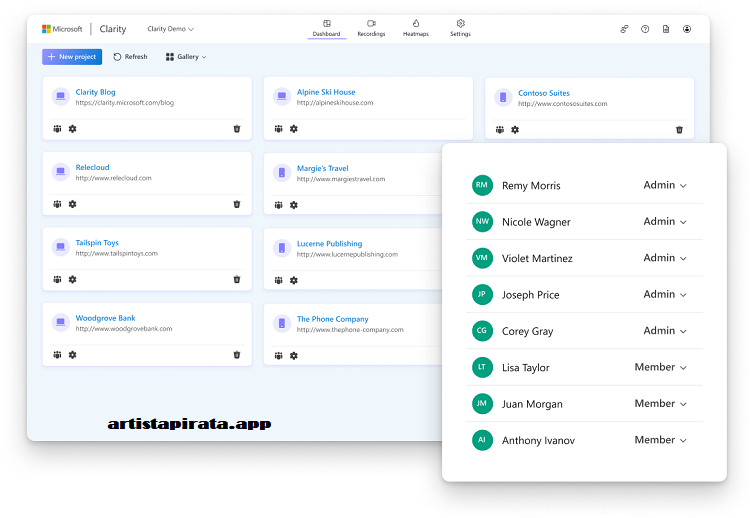Switch to the Heatmaps tab
Screen dimensions: 750x518
(x=416, y=28)
